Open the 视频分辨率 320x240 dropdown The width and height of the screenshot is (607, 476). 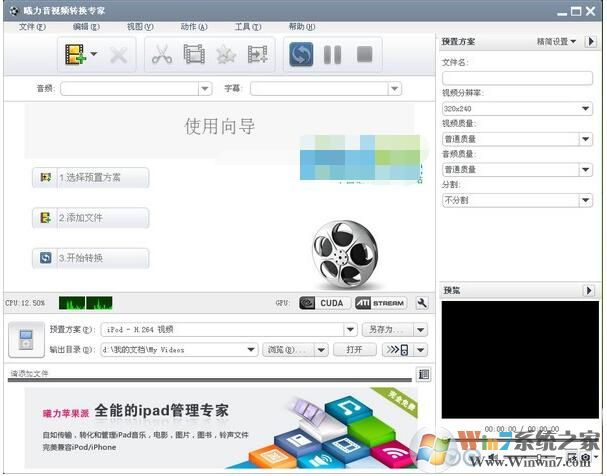pyautogui.click(x=586, y=107)
